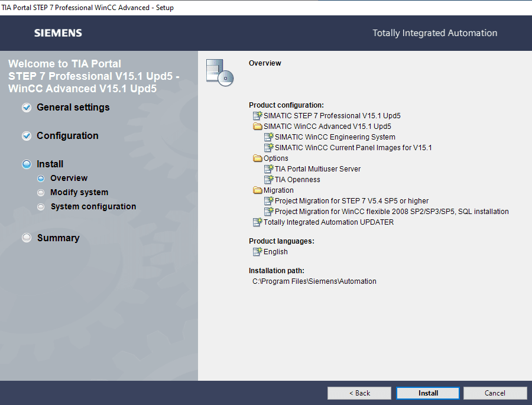Click the System configuration radio bullet
Viewport: 532px width, 405px height.
click(x=41, y=207)
